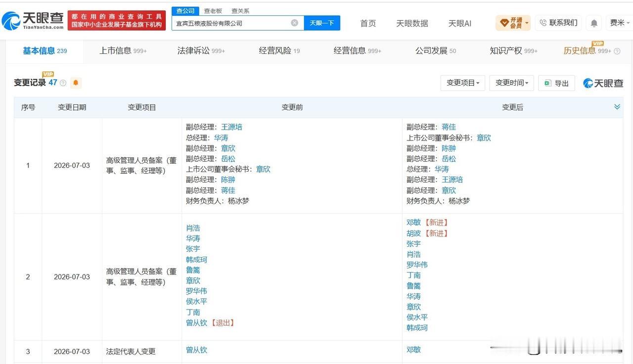Image resolution: width=633 pixels, height=364 pixels.
Task: Switch to the 基本信息 tab
Action: point(45,50)
